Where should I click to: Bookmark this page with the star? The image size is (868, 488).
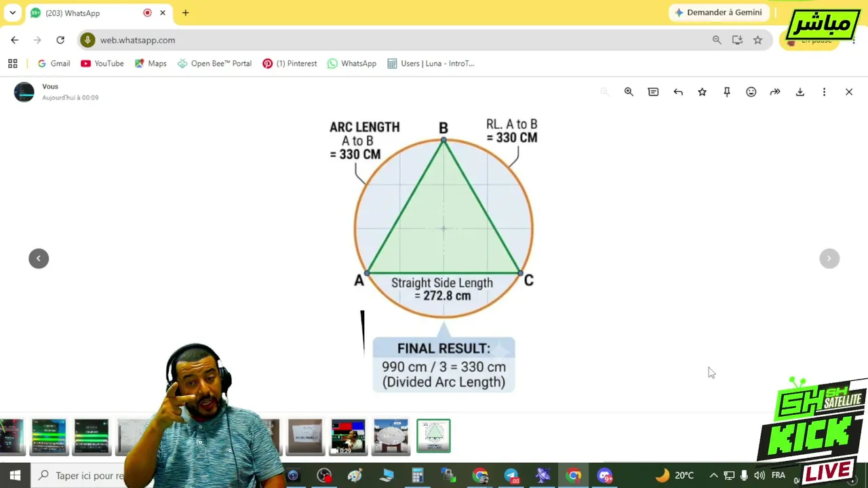point(757,40)
